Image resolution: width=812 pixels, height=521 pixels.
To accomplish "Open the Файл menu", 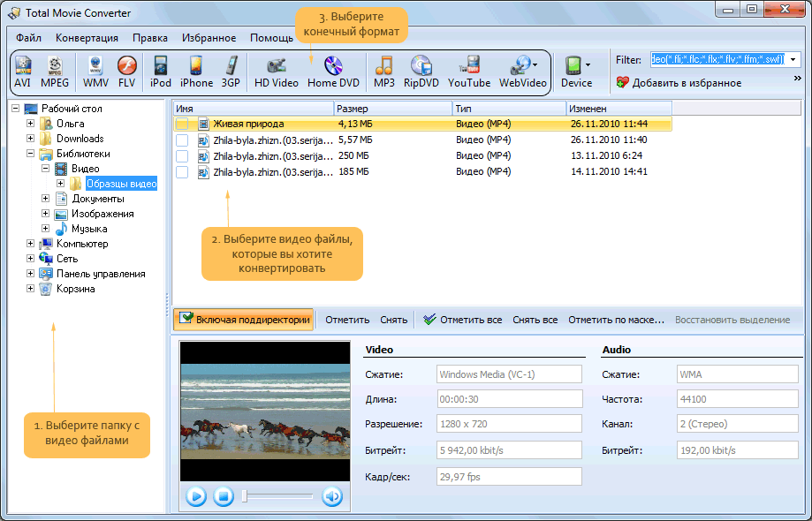I will pos(28,38).
